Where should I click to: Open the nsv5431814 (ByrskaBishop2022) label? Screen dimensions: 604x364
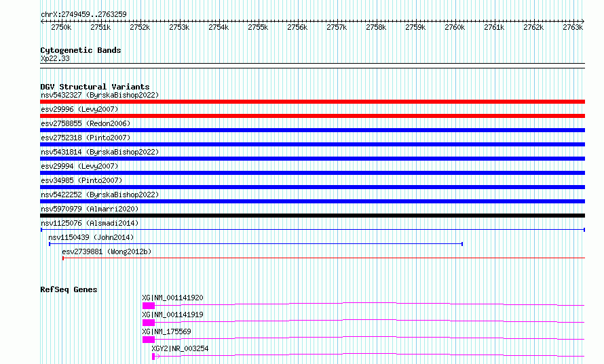tap(100, 152)
